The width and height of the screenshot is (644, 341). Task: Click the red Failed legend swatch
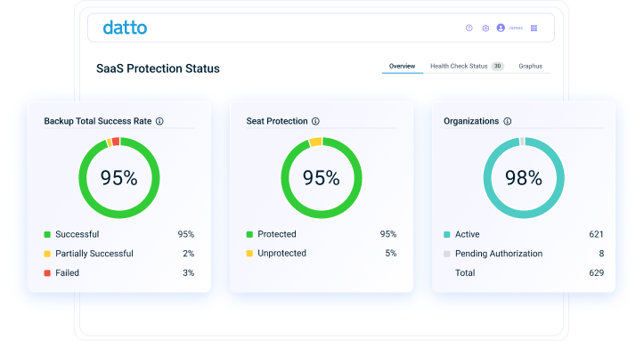[x=47, y=272]
